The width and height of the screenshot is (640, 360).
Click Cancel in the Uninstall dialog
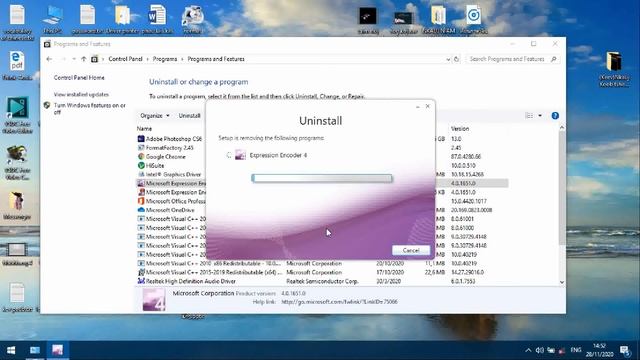point(411,250)
